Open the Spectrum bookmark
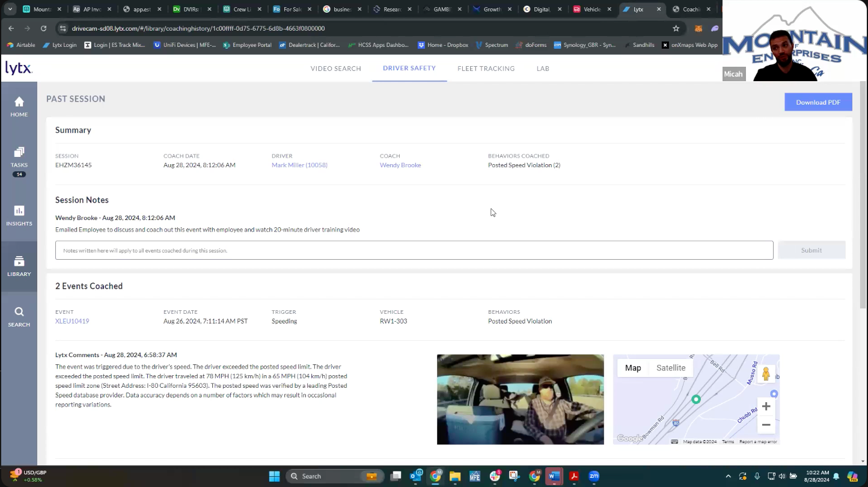 [x=492, y=45]
